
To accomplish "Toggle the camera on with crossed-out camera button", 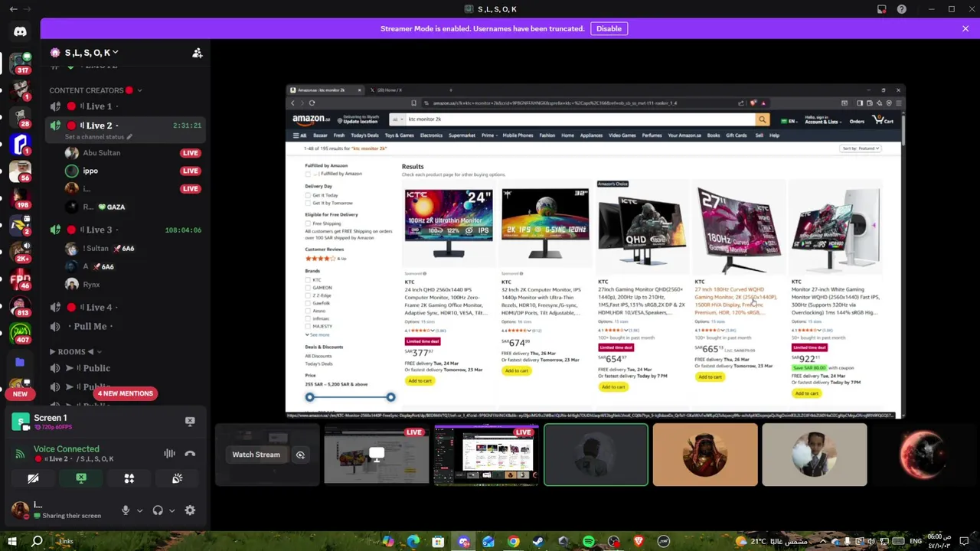I will pos(33,478).
